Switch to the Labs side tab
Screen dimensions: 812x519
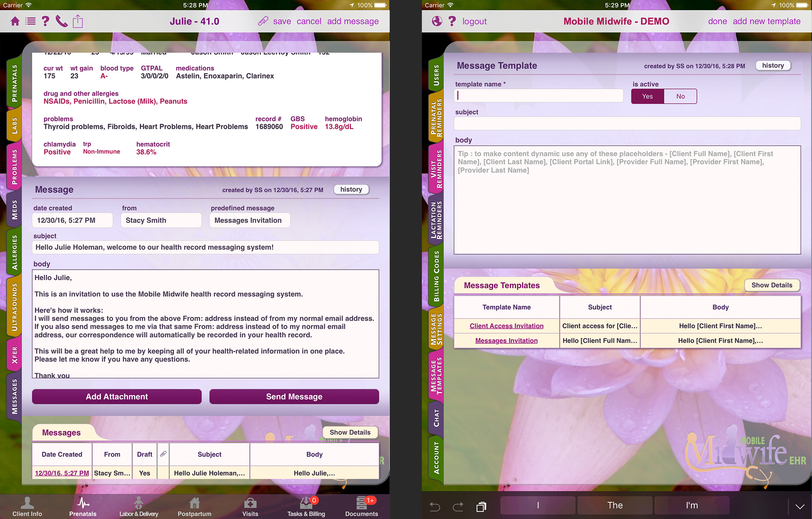click(x=14, y=125)
